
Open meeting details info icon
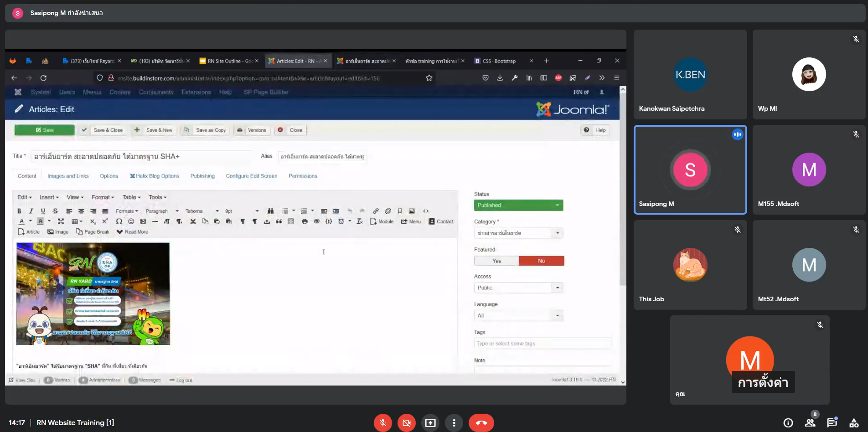pyautogui.click(x=788, y=423)
